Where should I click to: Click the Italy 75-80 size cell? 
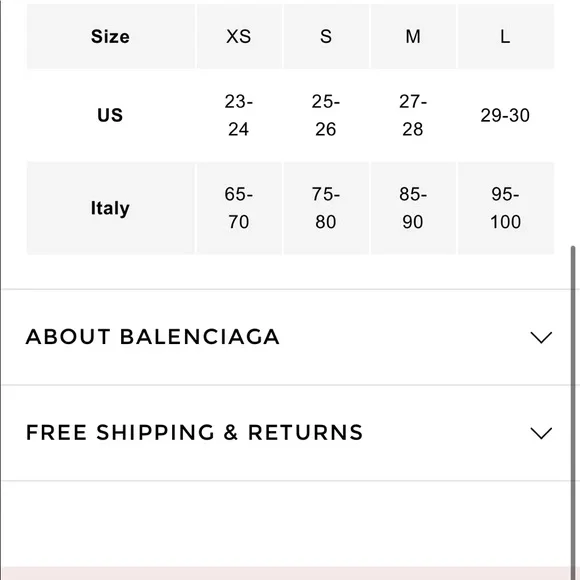point(326,208)
